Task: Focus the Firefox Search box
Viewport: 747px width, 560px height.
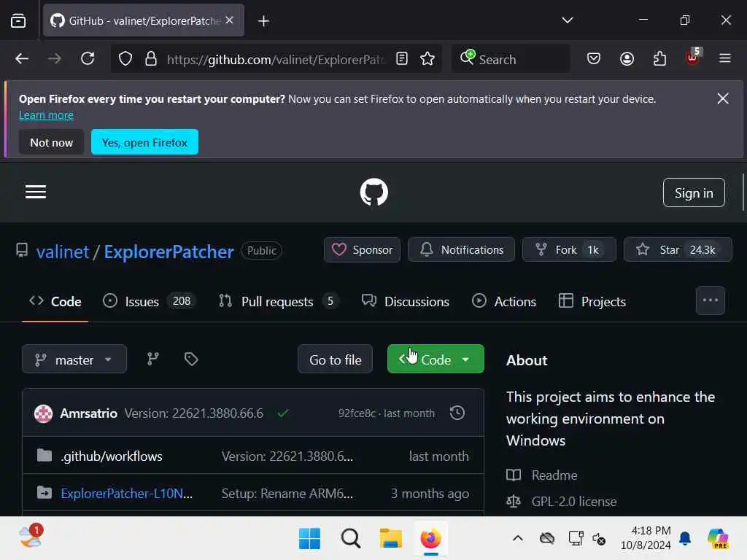Action: tap(511, 59)
